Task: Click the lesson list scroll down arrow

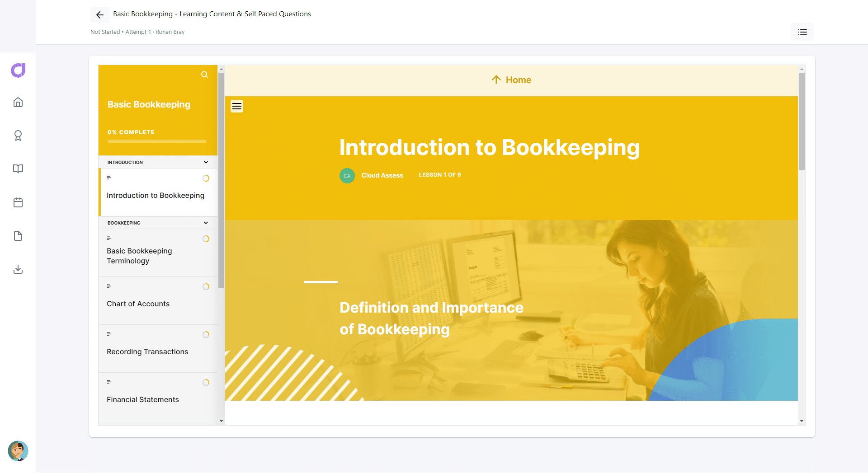Action: coord(221,421)
